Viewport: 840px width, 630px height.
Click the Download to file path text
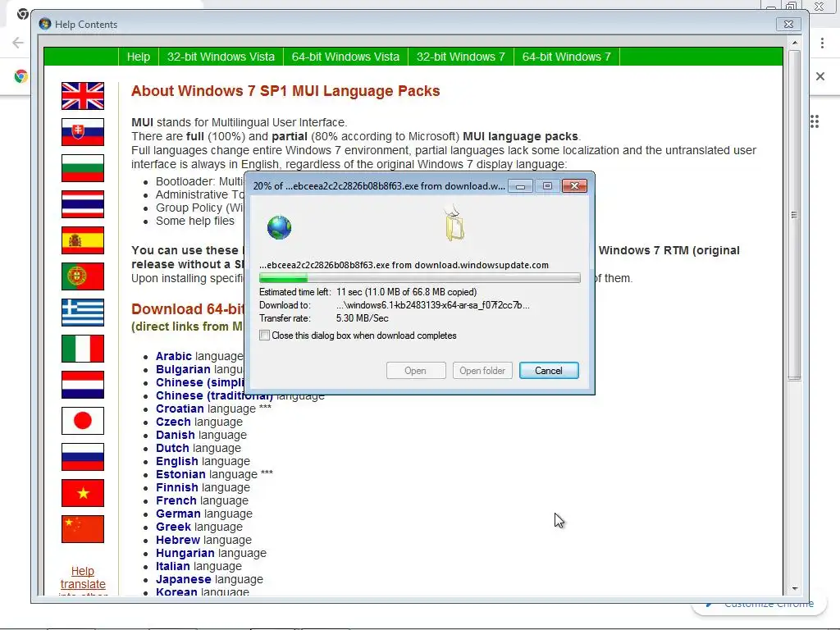point(433,305)
